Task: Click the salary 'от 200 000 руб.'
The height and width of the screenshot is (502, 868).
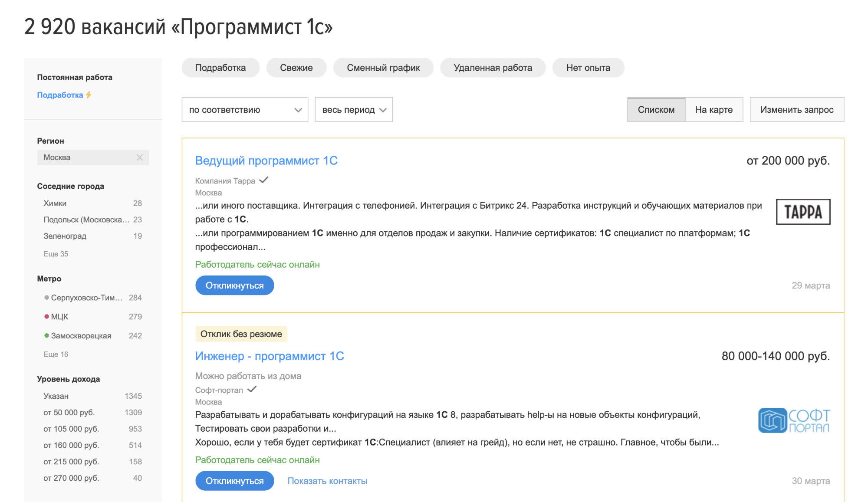Action: (788, 161)
